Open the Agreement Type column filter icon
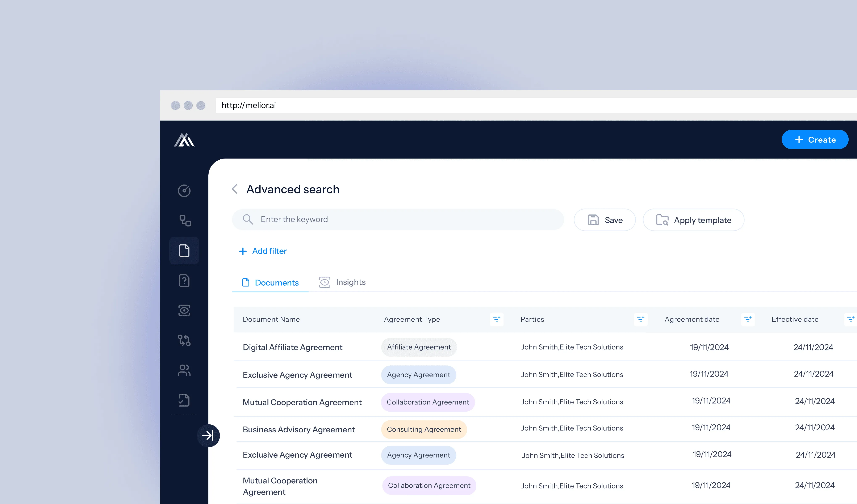The image size is (857, 504). click(497, 319)
